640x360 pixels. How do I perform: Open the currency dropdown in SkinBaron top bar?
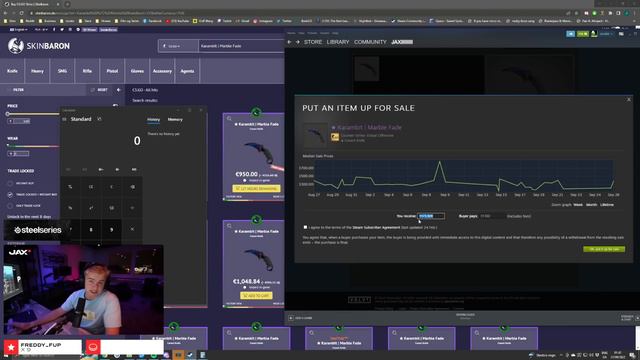coord(41,30)
